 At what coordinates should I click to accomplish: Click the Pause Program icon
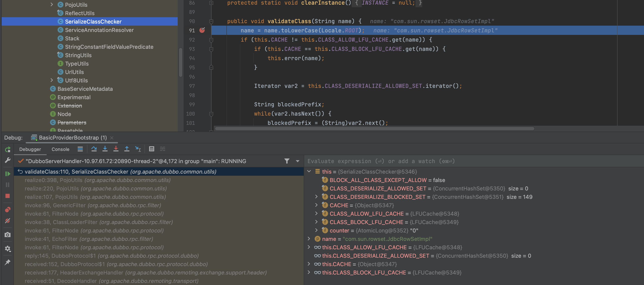click(8, 185)
